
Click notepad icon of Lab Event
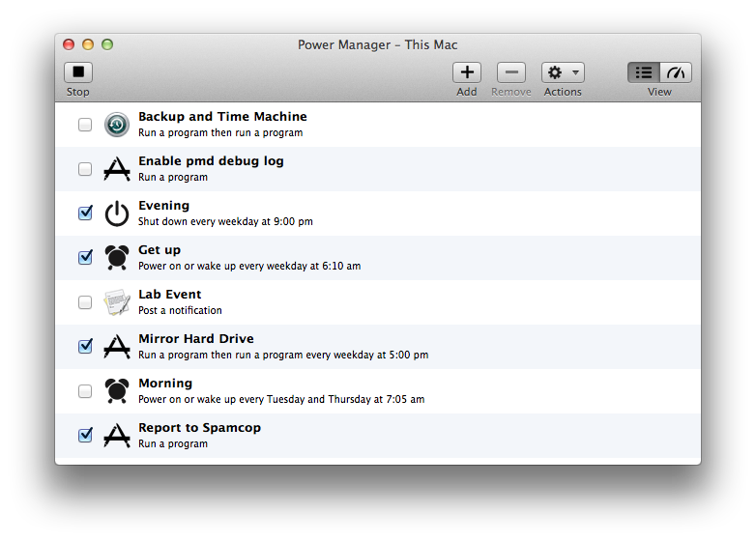117,302
